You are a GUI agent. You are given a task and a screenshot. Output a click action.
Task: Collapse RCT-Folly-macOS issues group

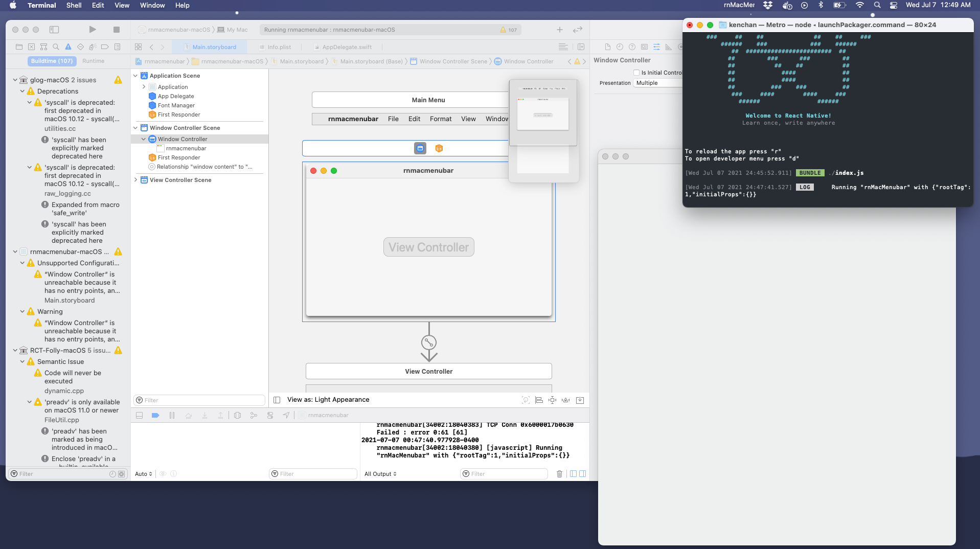pos(15,351)
